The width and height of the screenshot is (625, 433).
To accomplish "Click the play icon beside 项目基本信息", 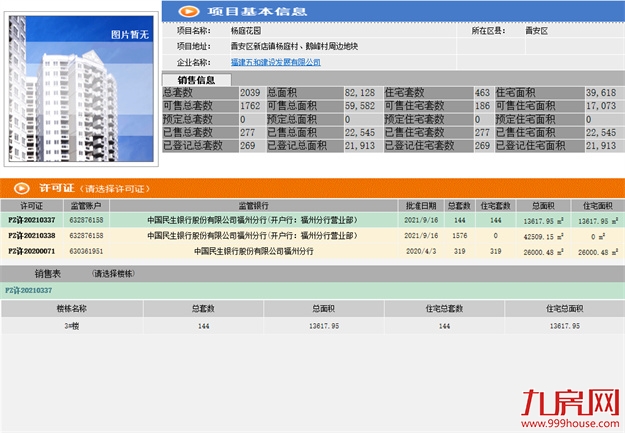I will tap(189, 11).
